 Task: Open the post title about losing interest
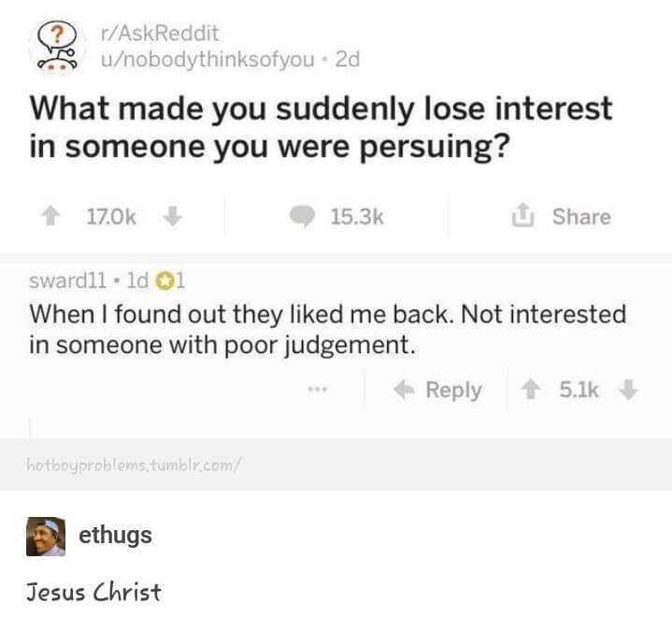pos(322,128)
